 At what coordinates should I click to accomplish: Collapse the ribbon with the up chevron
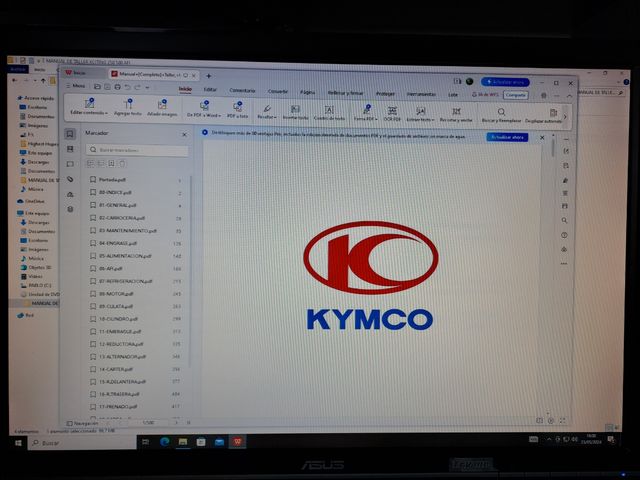pyautogui.click(x=570, y=96)
